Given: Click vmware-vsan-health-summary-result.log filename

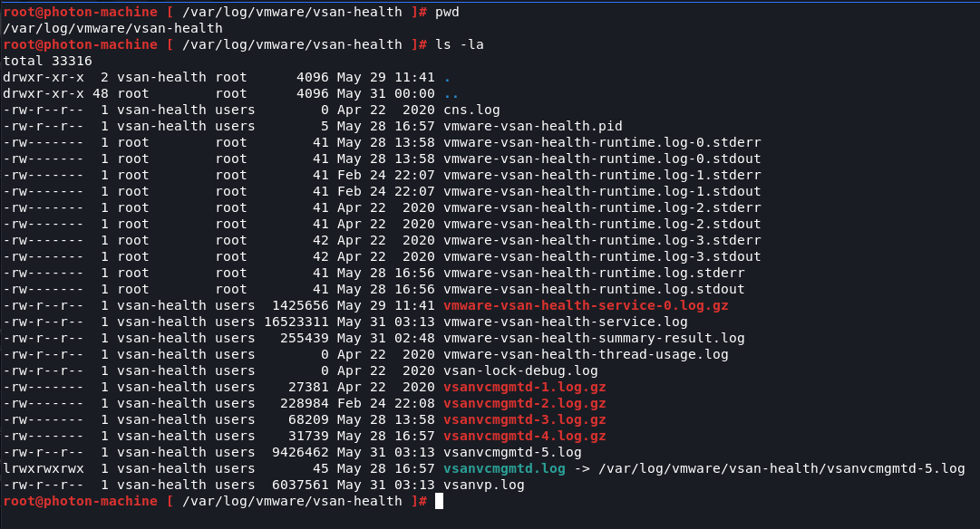Looking at the screenshot, I should click(594, 338).
